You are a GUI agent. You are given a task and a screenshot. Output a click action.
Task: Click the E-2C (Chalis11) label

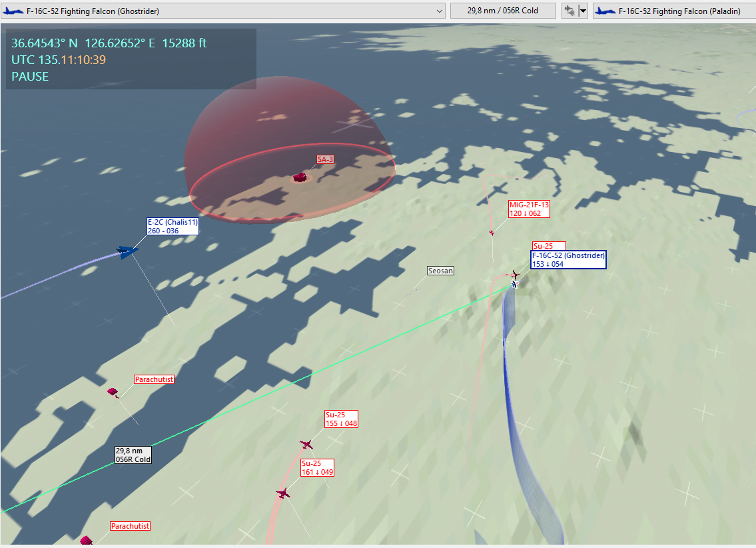click(x=173, y=226)
